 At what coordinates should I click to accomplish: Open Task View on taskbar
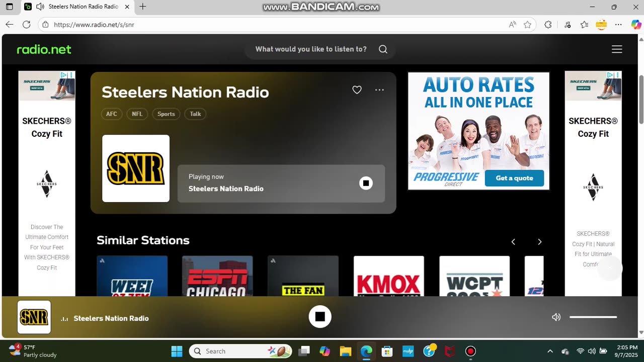[304, 351]
